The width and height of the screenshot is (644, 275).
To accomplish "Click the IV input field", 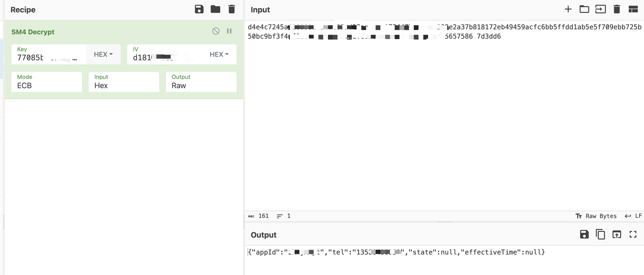I will [x=165, y=54].
